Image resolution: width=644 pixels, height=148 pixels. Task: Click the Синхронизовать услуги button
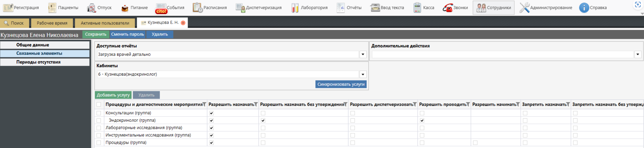tap(341, 84)
